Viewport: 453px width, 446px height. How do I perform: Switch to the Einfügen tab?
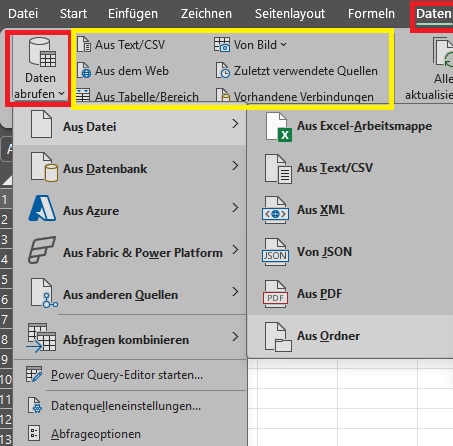pos(133,14)
